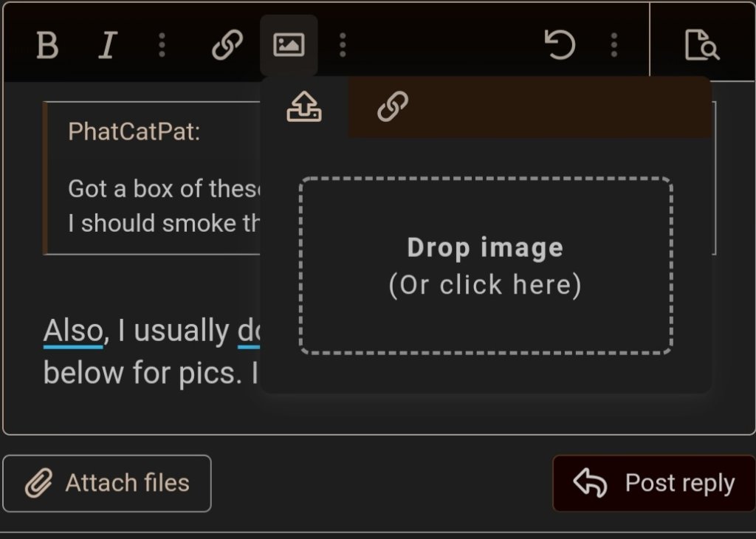The image size is (756, 539).
Task: Place cursor in "below for pics" line
Action: [x=140, y=373]
